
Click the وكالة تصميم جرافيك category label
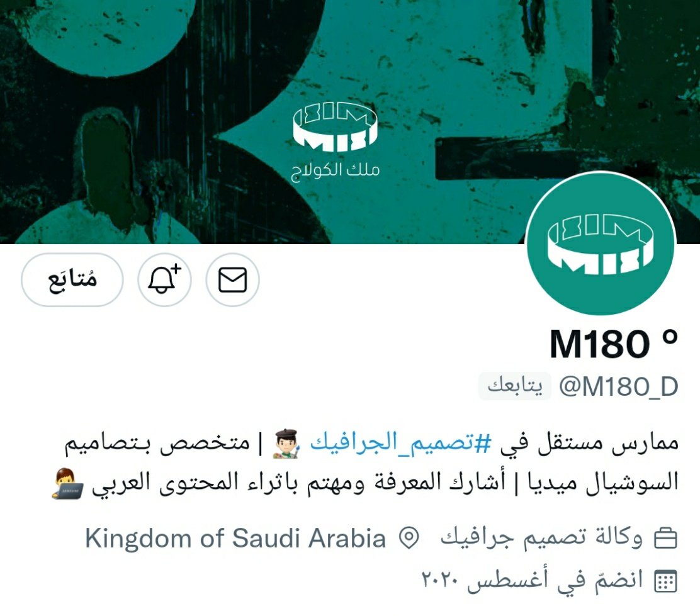click(541, 537)
